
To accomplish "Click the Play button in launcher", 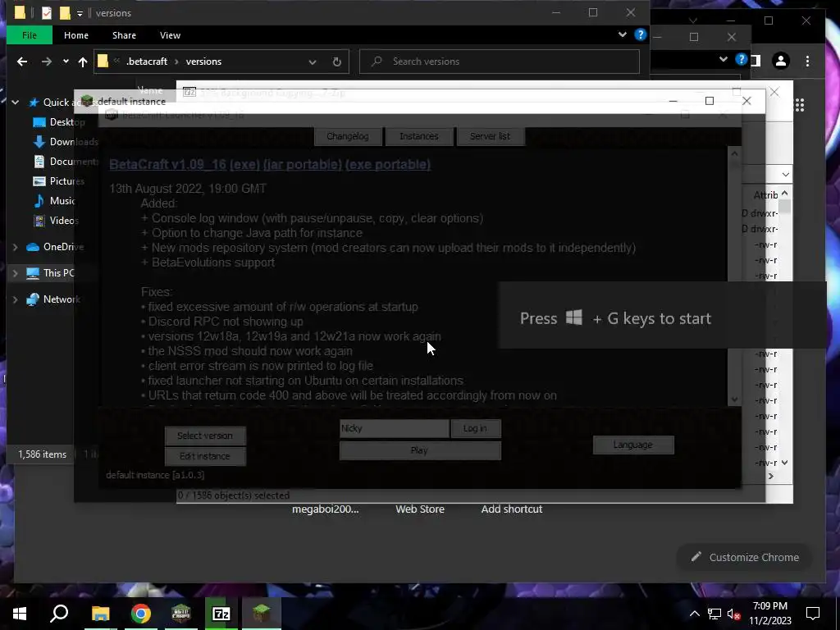I will (x=420, y=450).
